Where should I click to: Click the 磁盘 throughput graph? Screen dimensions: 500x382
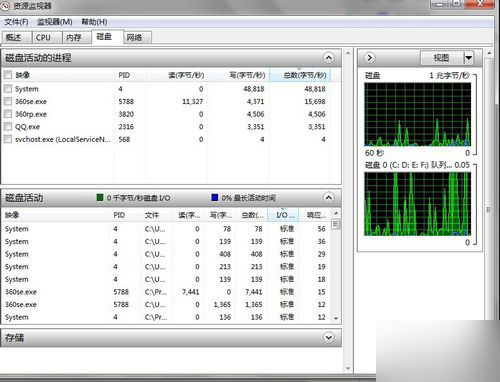418,114
